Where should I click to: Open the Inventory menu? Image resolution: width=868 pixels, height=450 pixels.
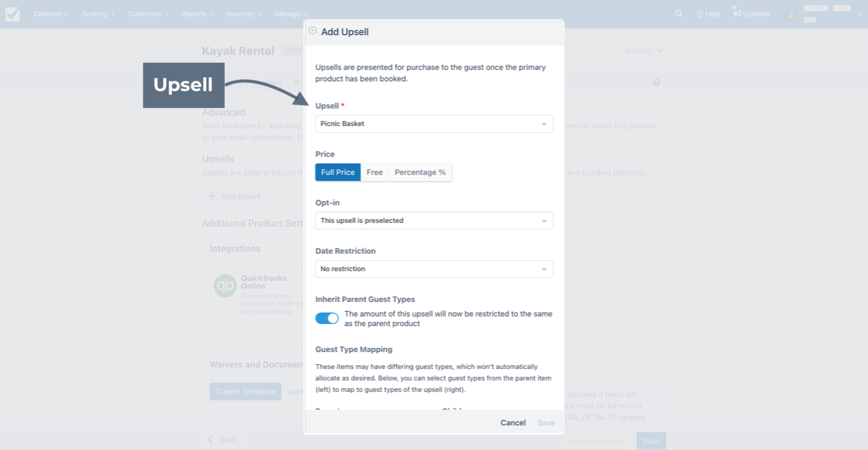[244, 14]
